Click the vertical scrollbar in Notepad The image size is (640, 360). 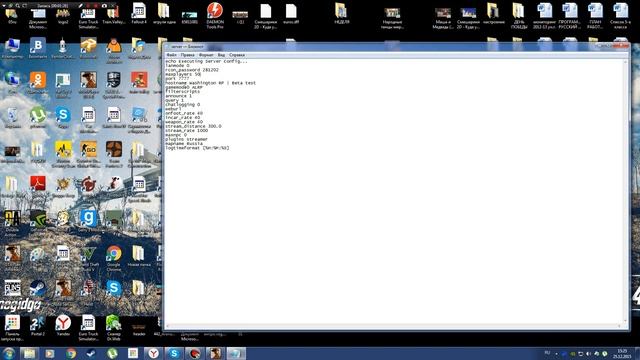click(x=626, y=191)
